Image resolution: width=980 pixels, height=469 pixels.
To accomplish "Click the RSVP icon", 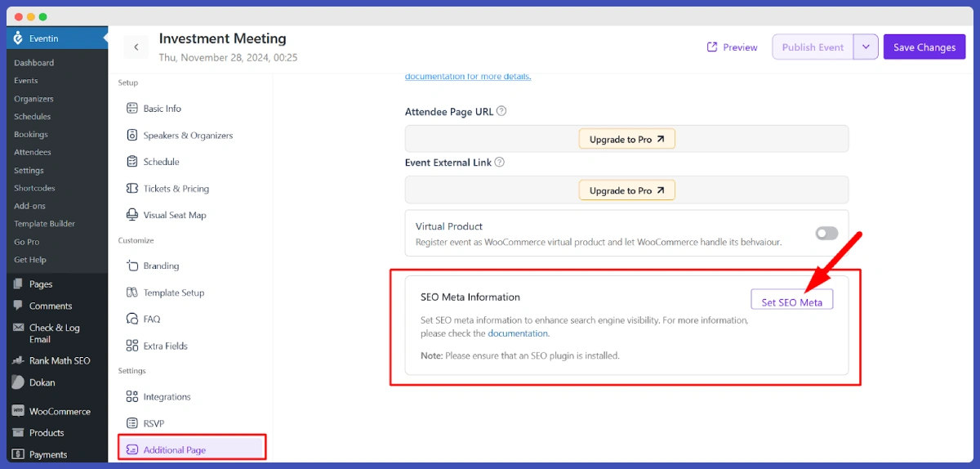I will (x=131, y=423).
